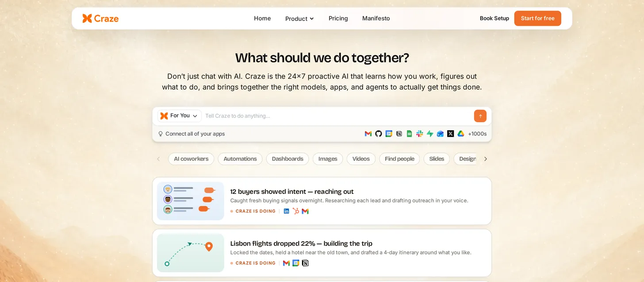
Task: Click the LinkedIn icon on the buyers card
Action: click(286, 211)
